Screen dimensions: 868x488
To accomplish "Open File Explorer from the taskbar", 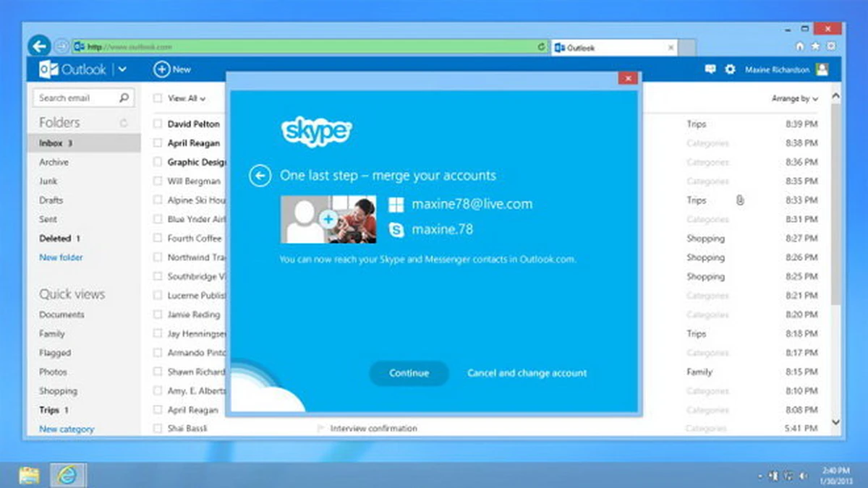I will pyautogui.click(x=30, y=474).
